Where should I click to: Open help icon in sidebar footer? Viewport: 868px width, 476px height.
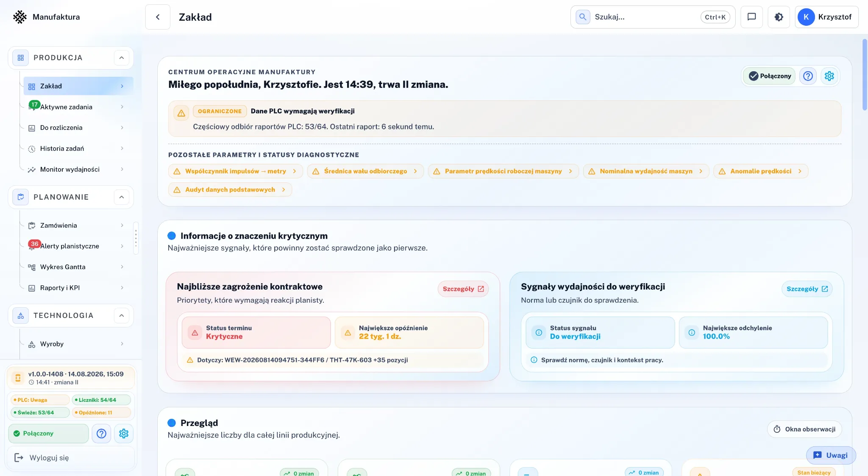(101, 433)
